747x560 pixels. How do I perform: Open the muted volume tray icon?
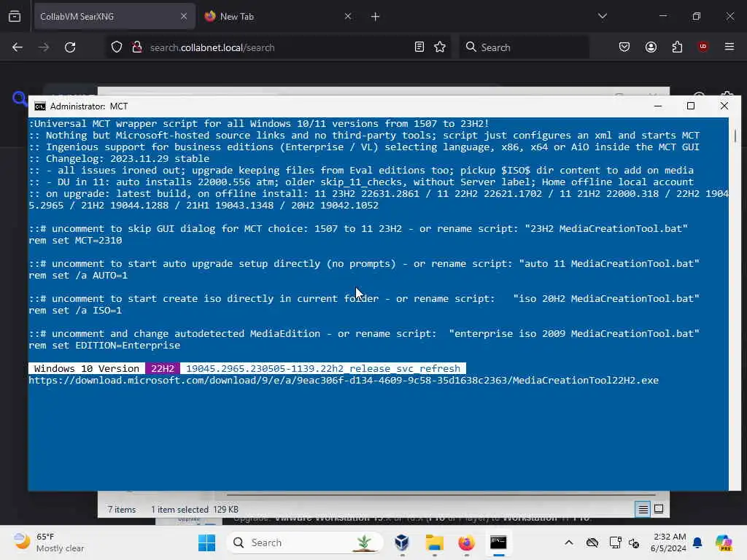[634, 542]
